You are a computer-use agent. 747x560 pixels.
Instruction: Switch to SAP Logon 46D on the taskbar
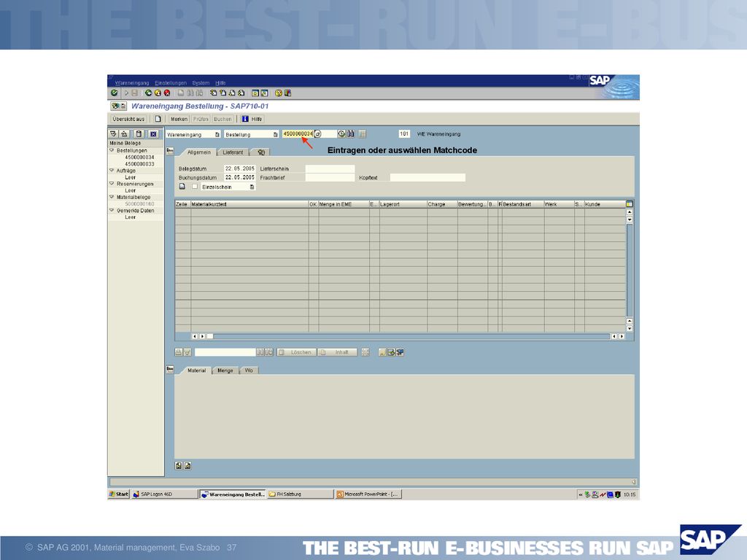[x=164, y=494]
